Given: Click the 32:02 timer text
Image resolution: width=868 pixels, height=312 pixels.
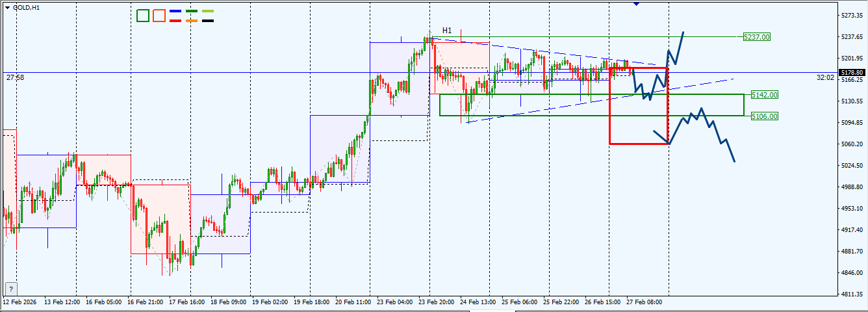Looking at the screenshot, I should click(x=825, y=77).
